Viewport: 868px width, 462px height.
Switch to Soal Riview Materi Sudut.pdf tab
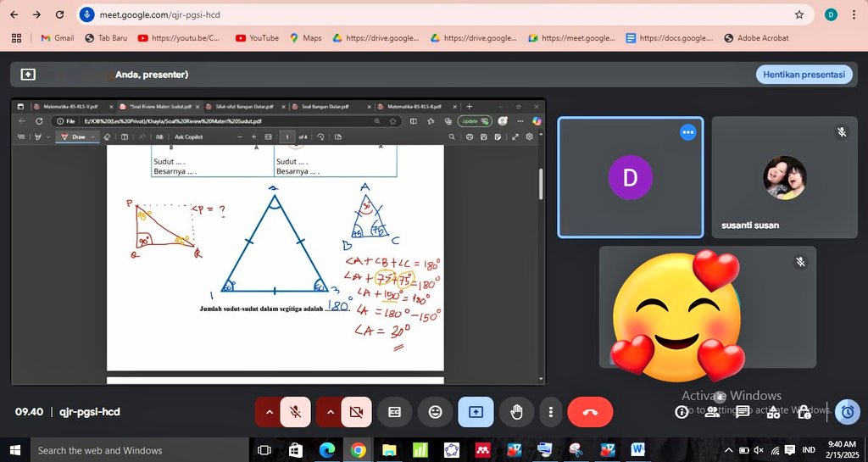click(160, 106)
